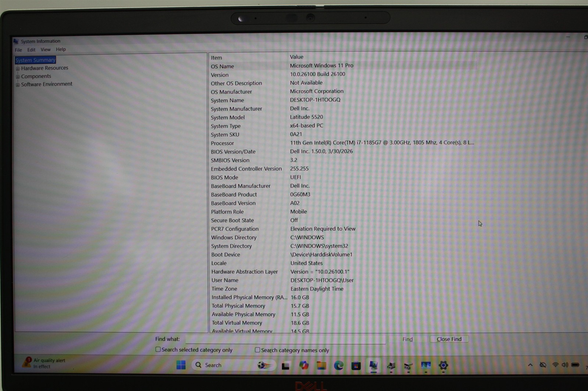Select the Locale row
This screenshot has width=588, height=391.
coord(343,263)
